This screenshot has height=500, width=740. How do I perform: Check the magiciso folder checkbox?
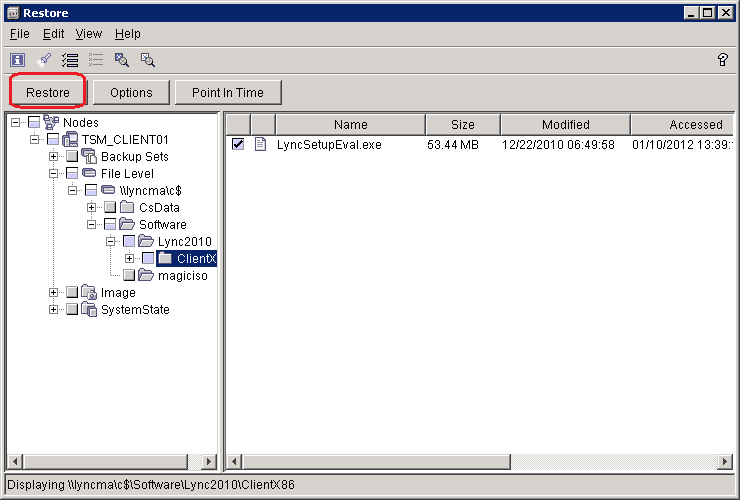[129, 276]
